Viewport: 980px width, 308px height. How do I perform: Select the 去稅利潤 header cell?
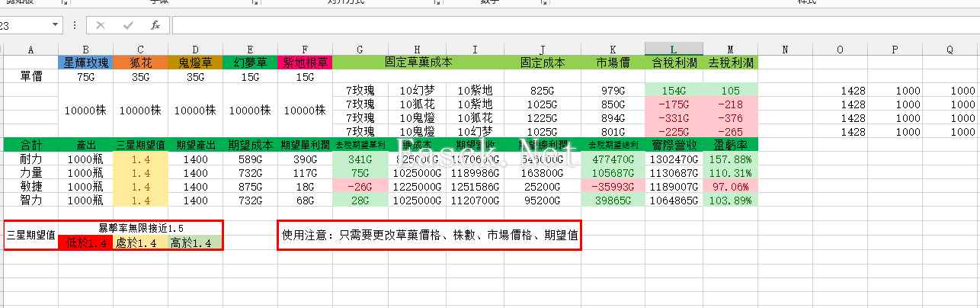coord(731,63)
